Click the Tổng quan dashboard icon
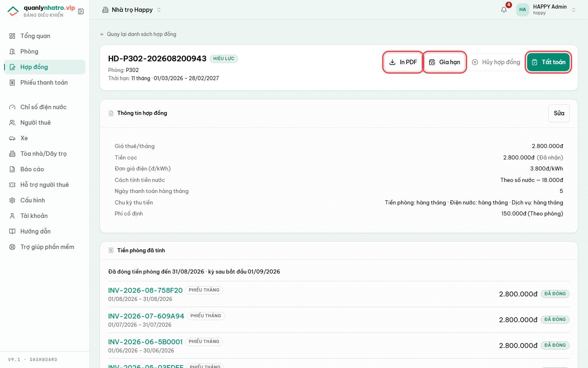Screen dimensions: 588x368 12,36
